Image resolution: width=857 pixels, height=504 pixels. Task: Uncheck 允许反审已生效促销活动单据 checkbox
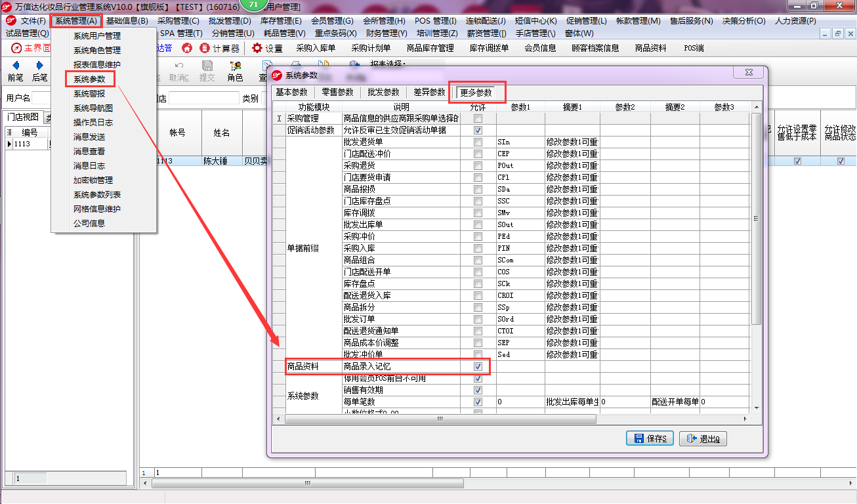point(478,130)
